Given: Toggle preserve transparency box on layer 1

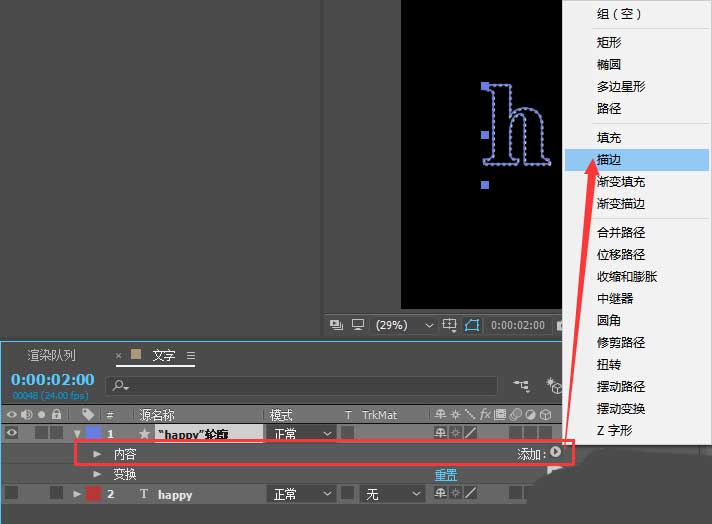Looking at the screenshot, I should tap(347, 433).
